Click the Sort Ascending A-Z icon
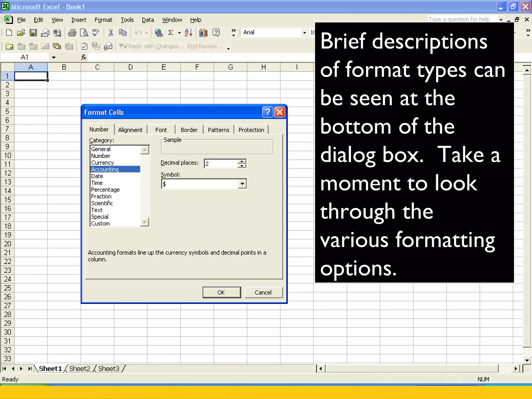 [188, 32]
